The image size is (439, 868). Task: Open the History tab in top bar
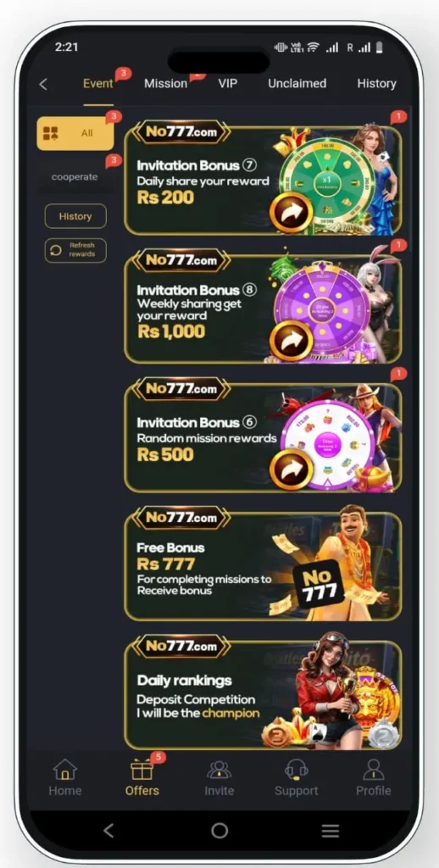click(376, 84)
